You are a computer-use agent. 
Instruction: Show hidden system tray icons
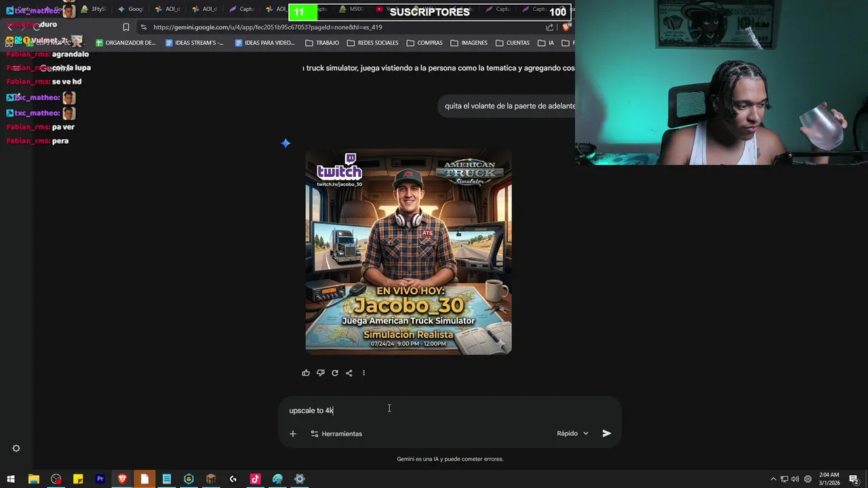click(x=773, y=479)
